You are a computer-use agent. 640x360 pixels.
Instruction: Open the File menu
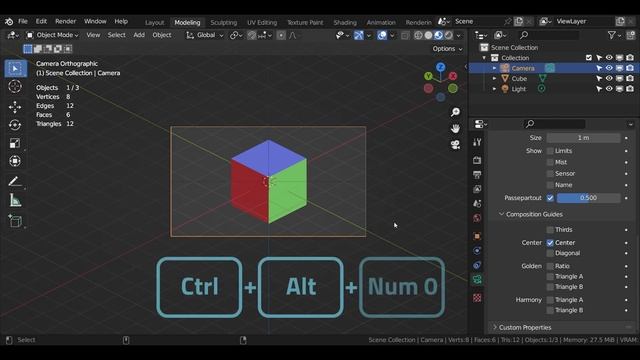pos(23,21)
